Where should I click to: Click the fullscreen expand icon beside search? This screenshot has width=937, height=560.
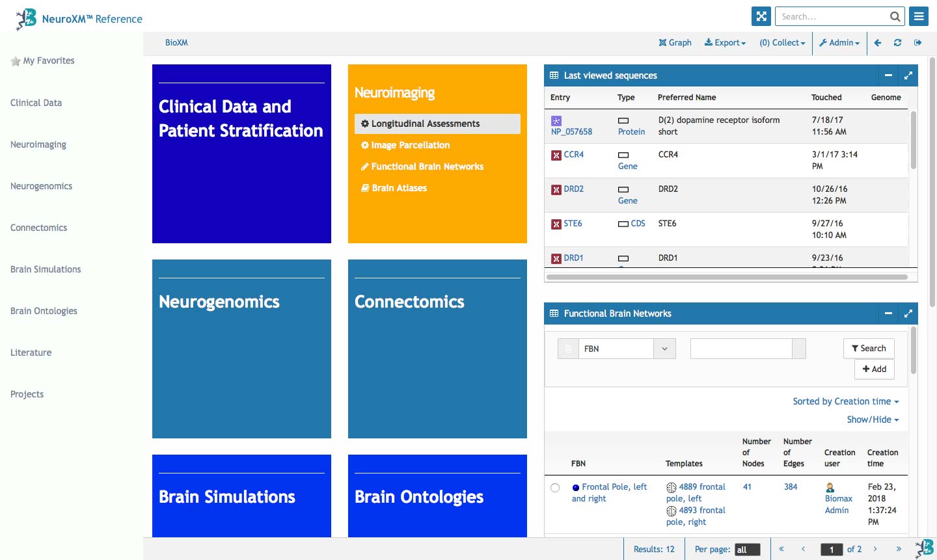click(761, 16)
